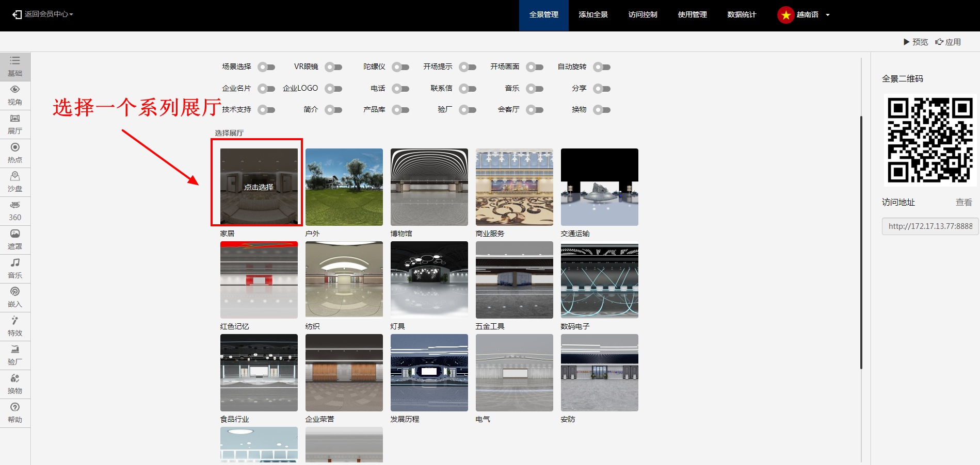Open the 数据统计 tab
The height and width of the screenshot is (465, 980).
coord(742,15)
